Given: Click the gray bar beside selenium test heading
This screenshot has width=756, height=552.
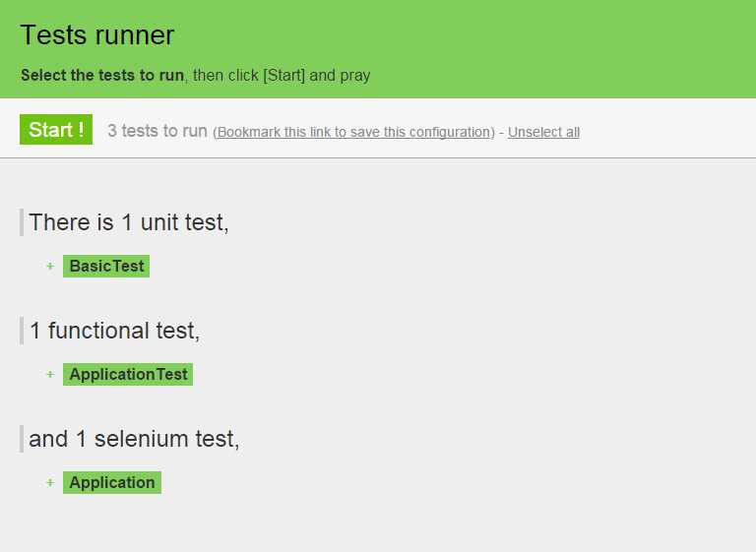Looking at the screenshot, I should click(21, 439).
